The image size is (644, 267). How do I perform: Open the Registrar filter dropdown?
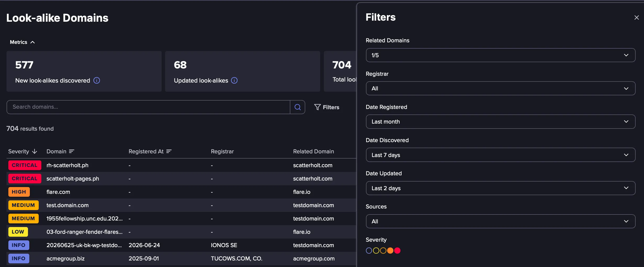point(500,88)
